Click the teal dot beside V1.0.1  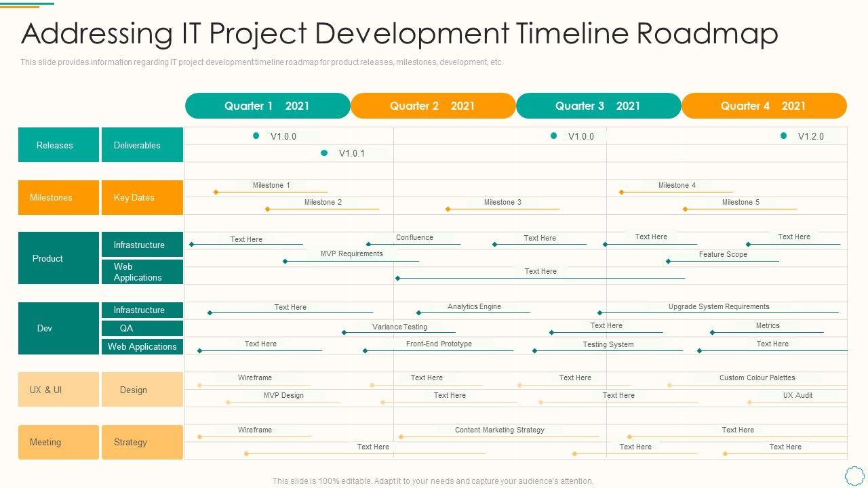(x=324, y=153)
